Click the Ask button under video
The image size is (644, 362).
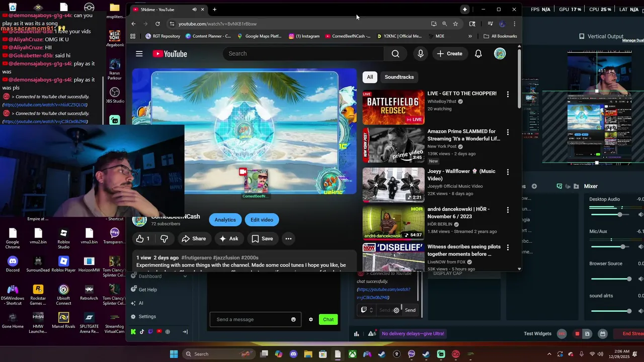click(x=228, y=239)
